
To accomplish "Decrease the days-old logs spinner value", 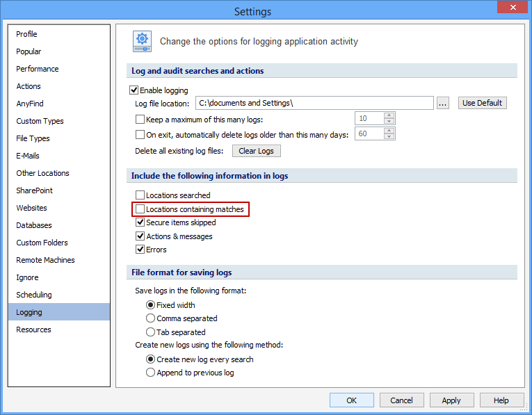I will point(389,137).
